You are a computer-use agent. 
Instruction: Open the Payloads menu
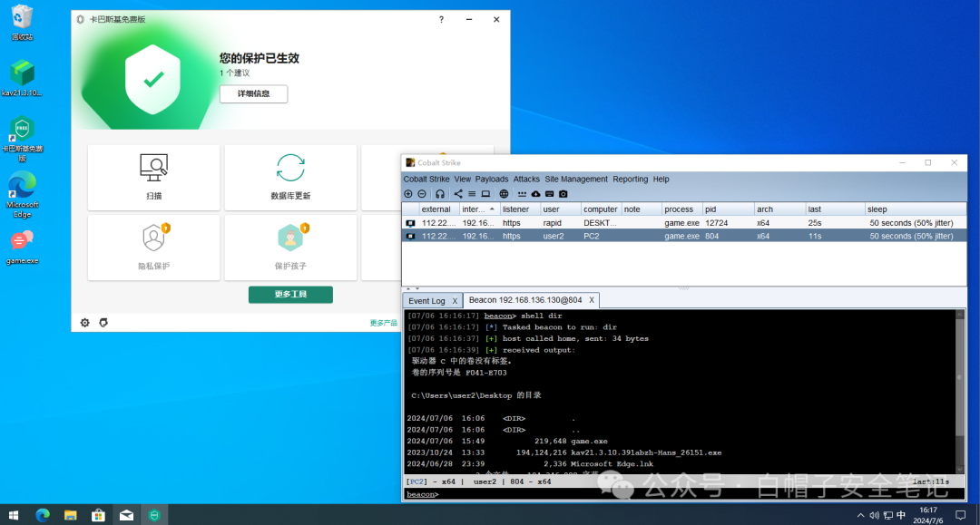[x=492, y=180]
